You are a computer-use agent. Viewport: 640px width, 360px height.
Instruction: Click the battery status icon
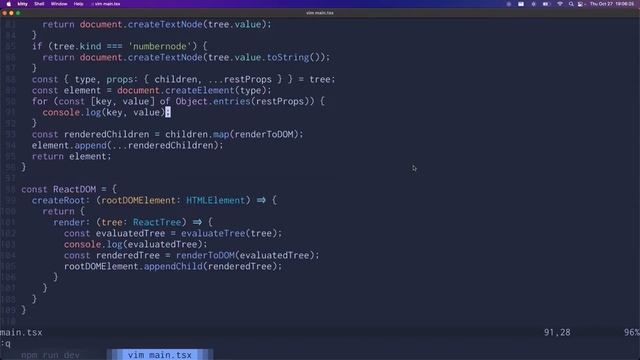click(x=546, y=4)
